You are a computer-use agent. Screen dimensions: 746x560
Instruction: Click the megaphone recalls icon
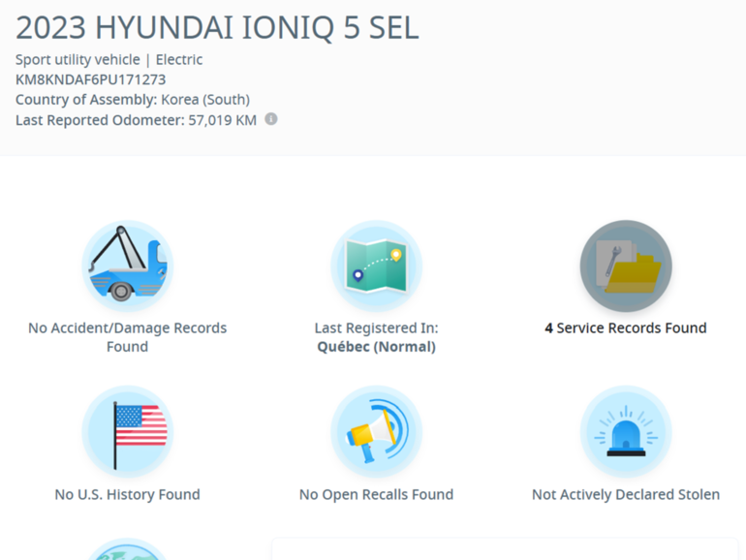376,431
